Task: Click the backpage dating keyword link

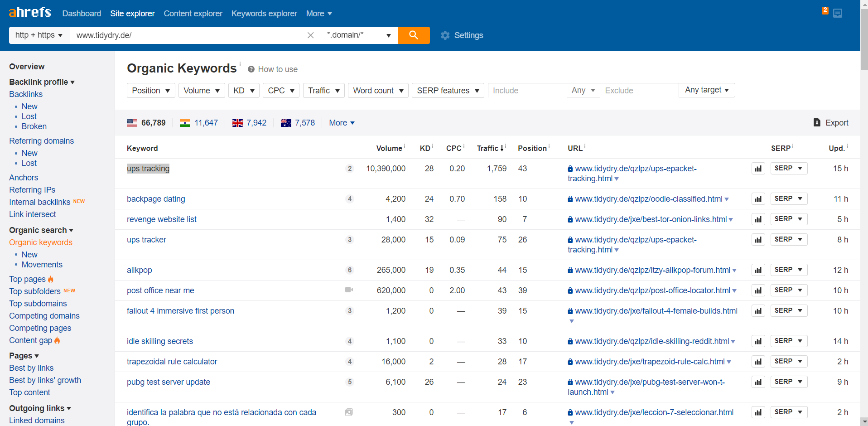Action: coord(156,199)
